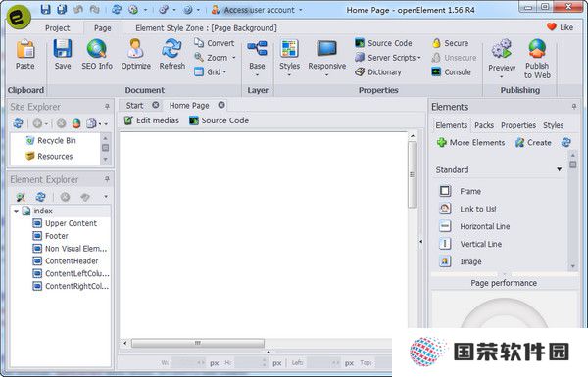
Task: Close the Home Page tab
Action: 221,105
